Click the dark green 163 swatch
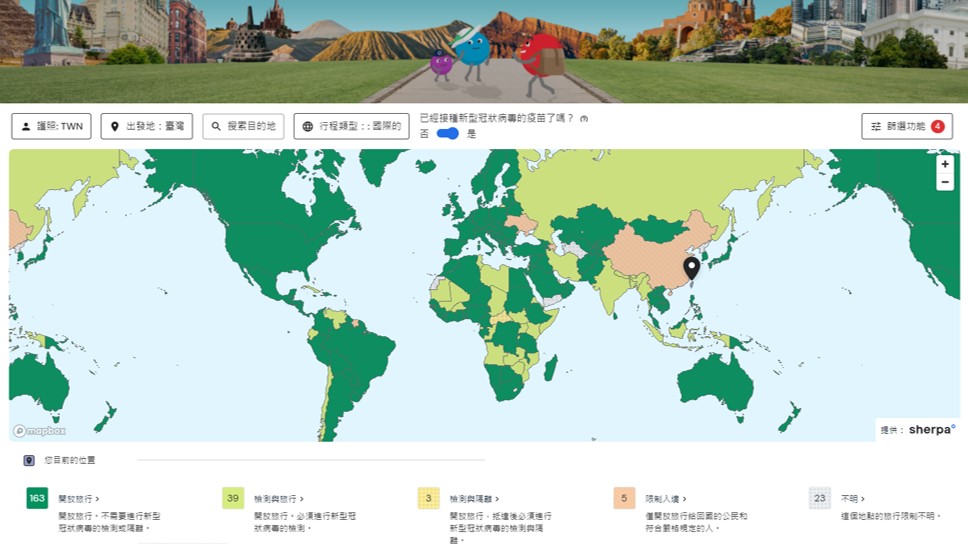 [37, 498]
